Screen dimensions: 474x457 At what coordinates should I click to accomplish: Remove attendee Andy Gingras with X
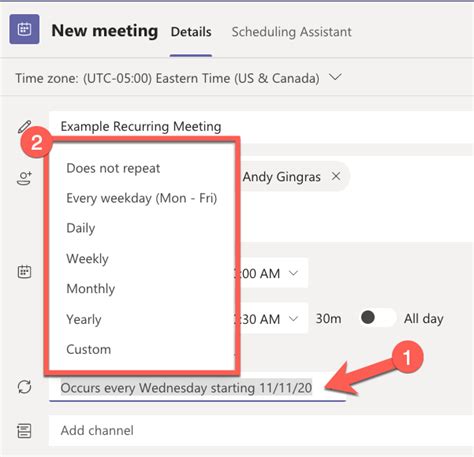[336, 176]
